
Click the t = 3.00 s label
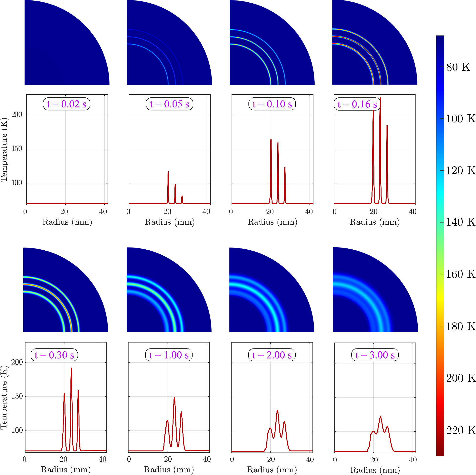point(375,355)
